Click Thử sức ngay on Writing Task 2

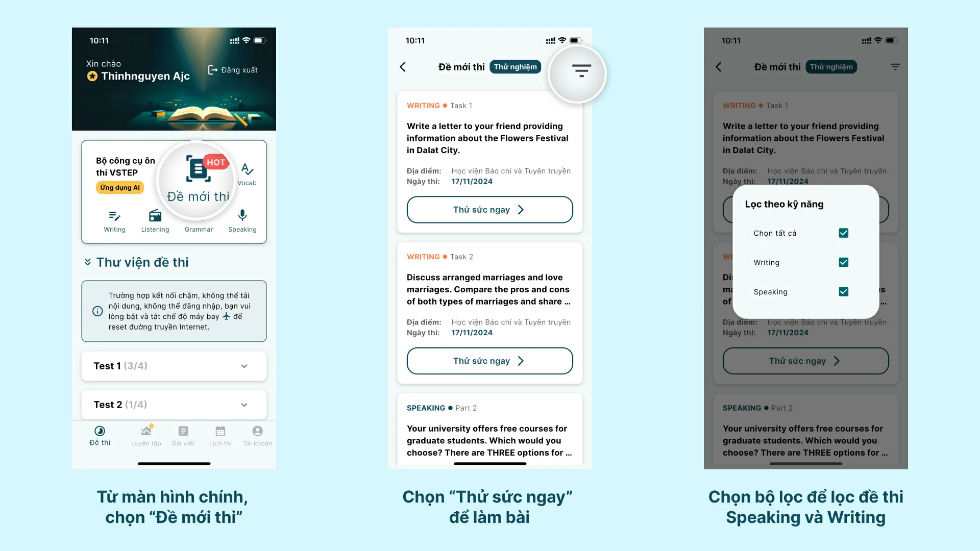click(x=488, y=360)
